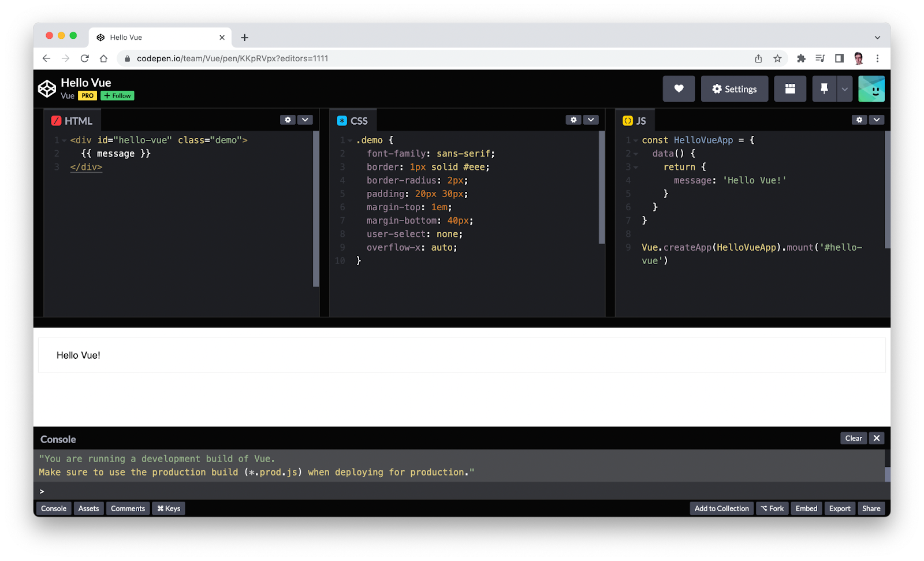
Task: Expand the JS editor dropdown chevron
Action: click(x=877, y=120)
